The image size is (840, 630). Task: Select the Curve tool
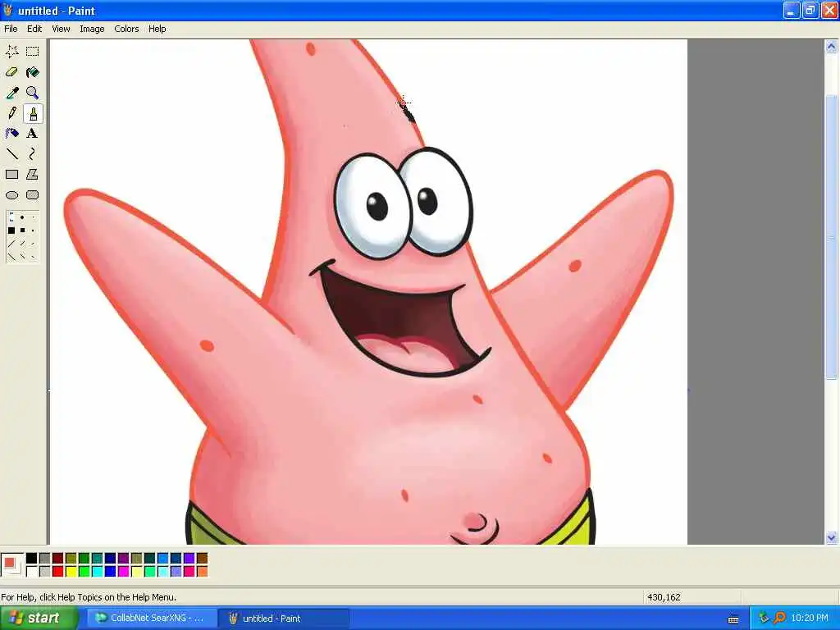click(x=33, y=154)
